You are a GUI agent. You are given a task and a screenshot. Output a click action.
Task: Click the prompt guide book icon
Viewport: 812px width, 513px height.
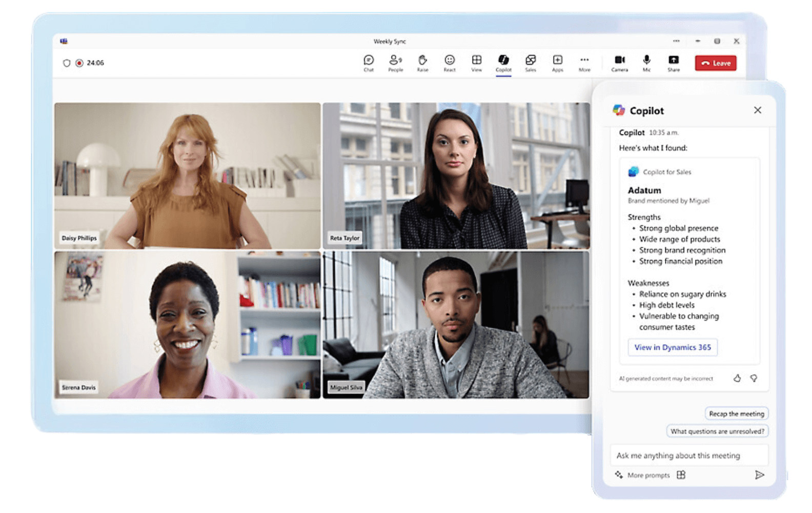pos(681,475)
